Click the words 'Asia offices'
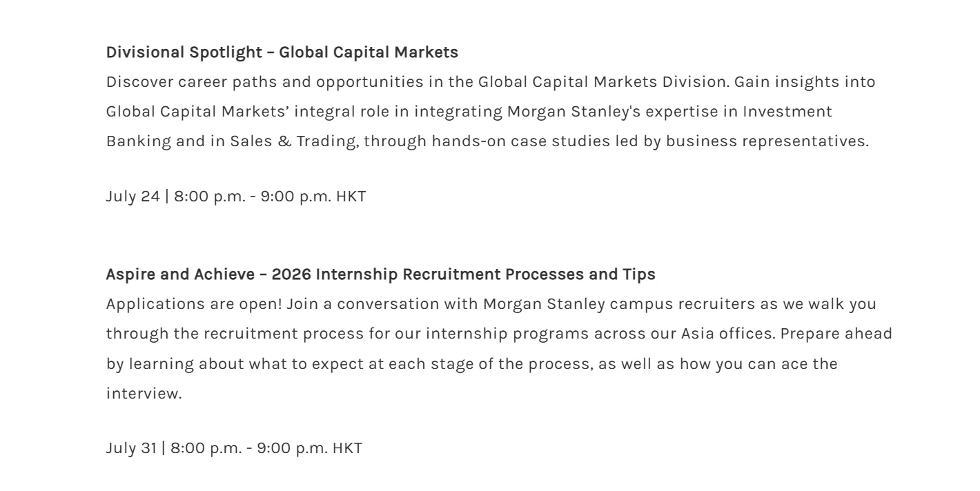This screenshot has width=980, height=491. coord(727,334)
